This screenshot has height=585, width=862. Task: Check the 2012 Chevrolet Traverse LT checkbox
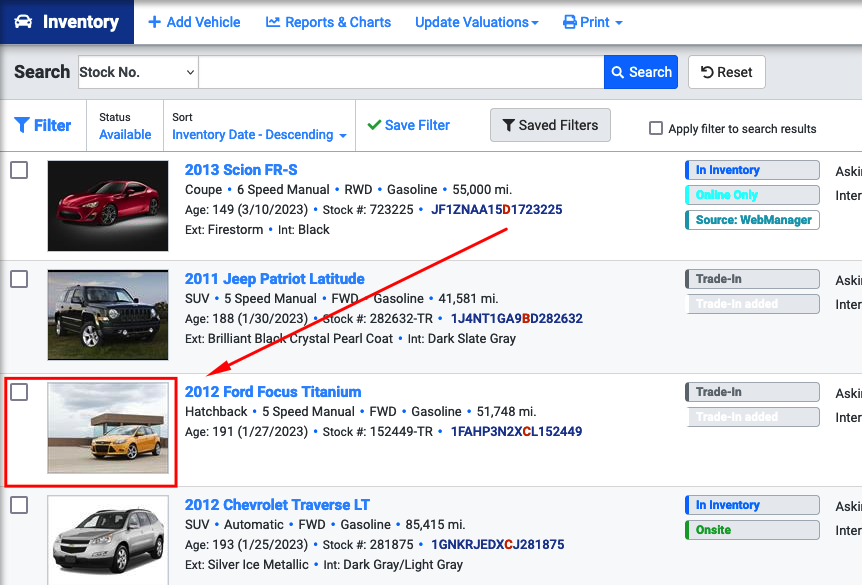click(x=19, y=505)
